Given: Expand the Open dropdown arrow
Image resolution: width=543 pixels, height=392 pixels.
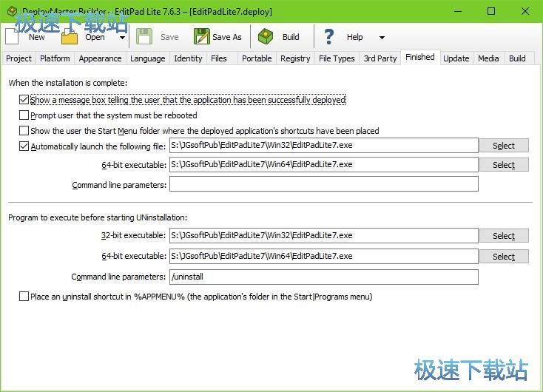Looking at the screenshot, I should [122, 38].
